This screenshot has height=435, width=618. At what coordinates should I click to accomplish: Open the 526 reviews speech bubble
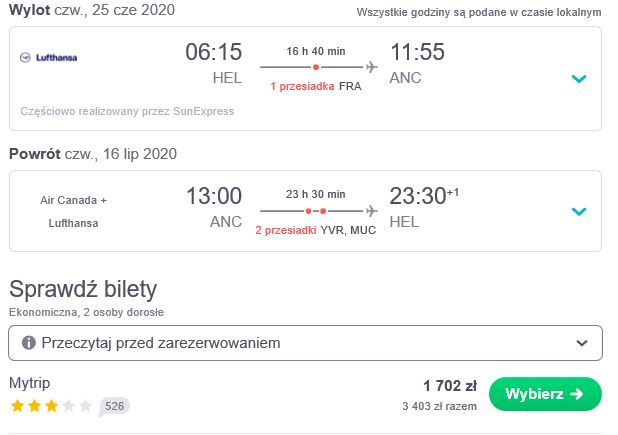pyautogui.click(x=114, y=406)
